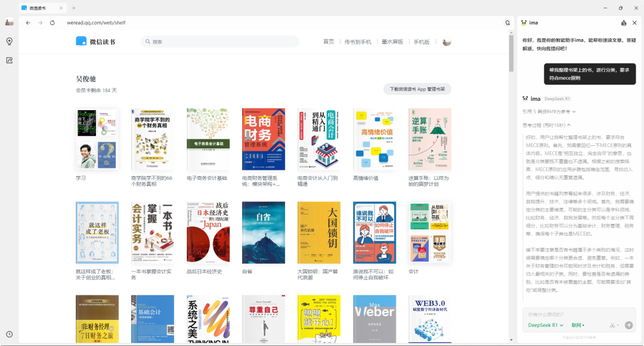Open 电商会计从入门到精通 book cover
This screenshot has width=644, height=346.
tap(318, 139)
